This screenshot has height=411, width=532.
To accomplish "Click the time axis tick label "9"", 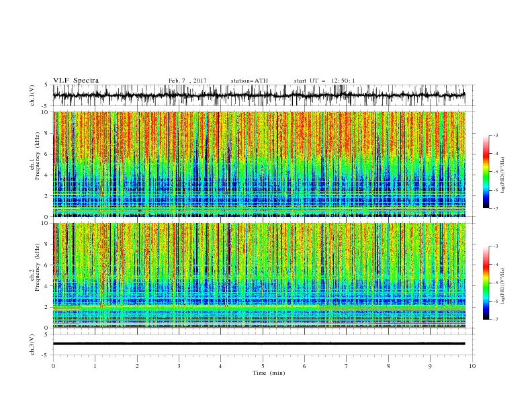I will (430, 366).
